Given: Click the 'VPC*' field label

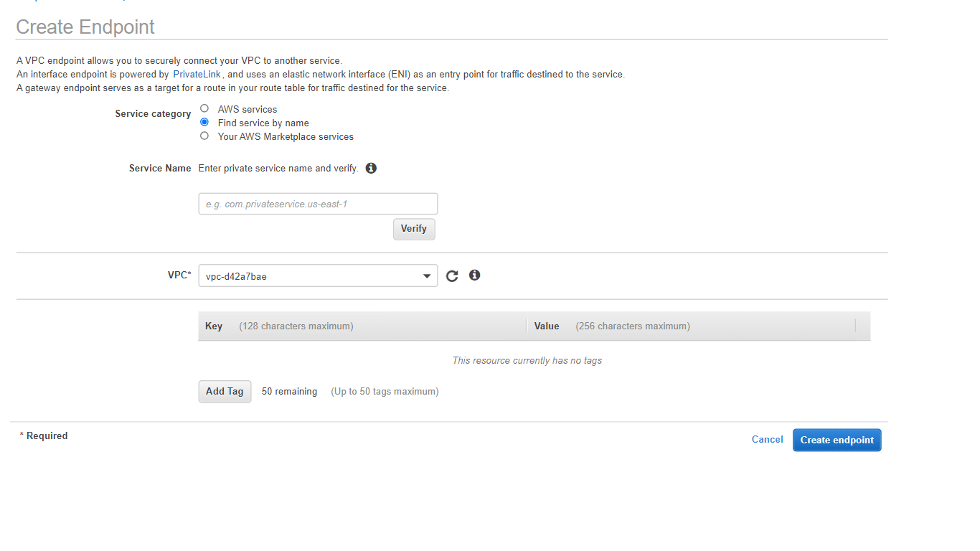Looking at the screenshot, I should 179,275.
